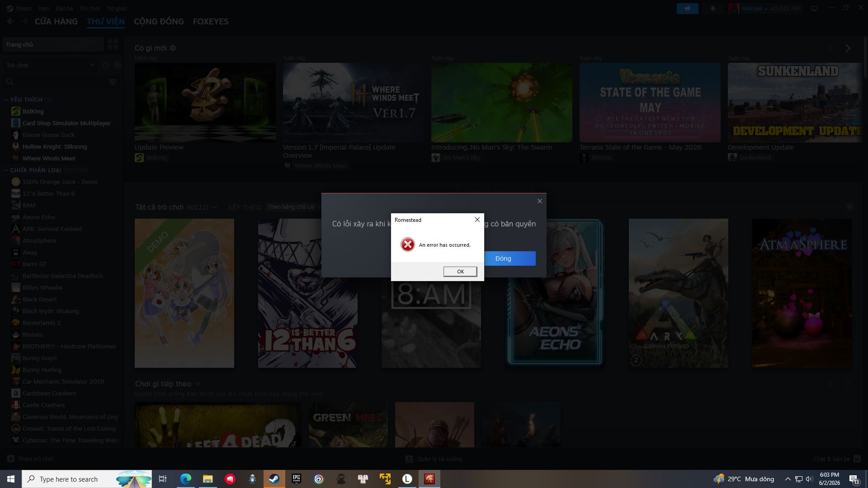868x488 pixels.
Task: Open the notifications bell
Action: click(712, 8)
